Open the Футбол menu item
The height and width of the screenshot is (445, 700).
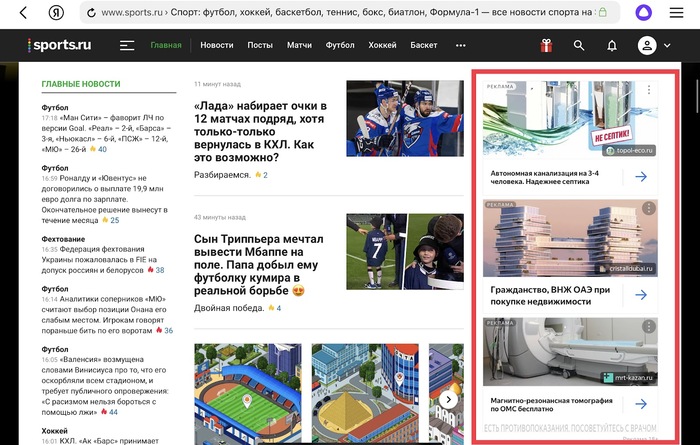[340, 45]
